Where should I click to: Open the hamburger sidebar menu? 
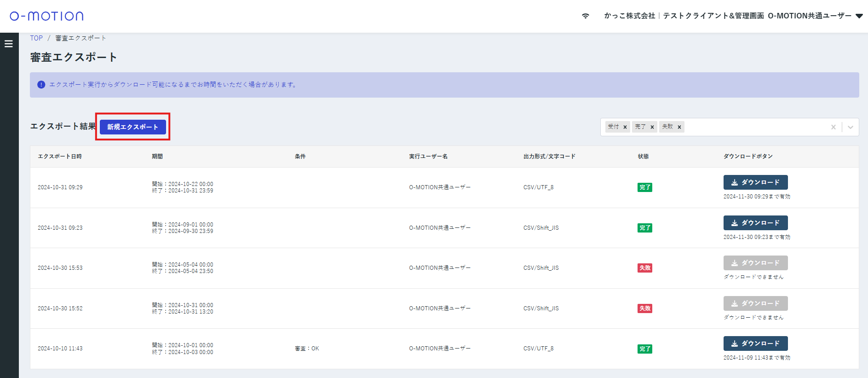(8, 44)
